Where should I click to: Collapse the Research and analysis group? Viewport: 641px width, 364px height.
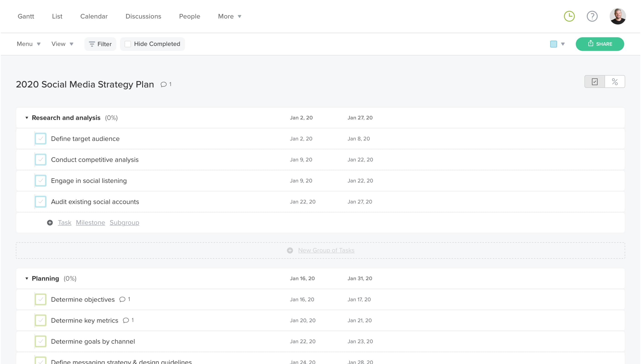(27, 118)
